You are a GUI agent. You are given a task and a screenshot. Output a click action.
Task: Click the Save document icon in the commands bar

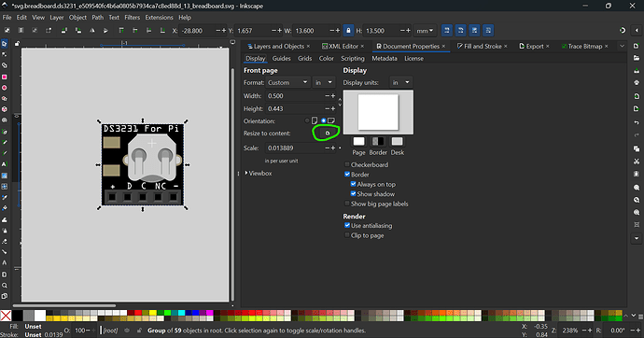click(x=637, y=71)
